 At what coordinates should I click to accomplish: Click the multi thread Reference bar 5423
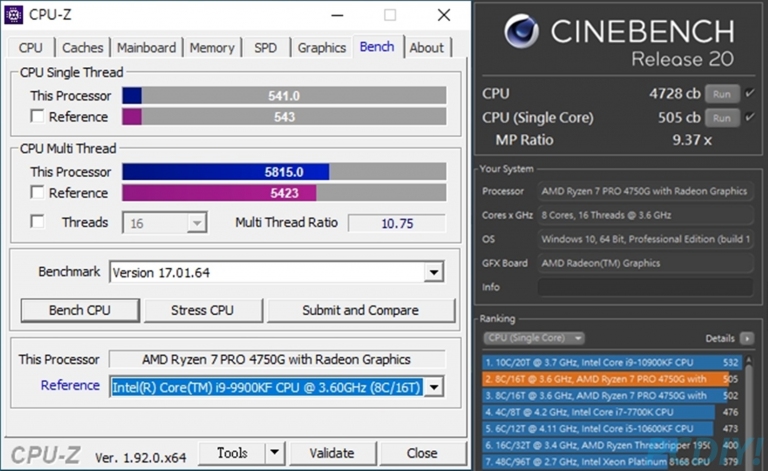(x=284, y=193)
